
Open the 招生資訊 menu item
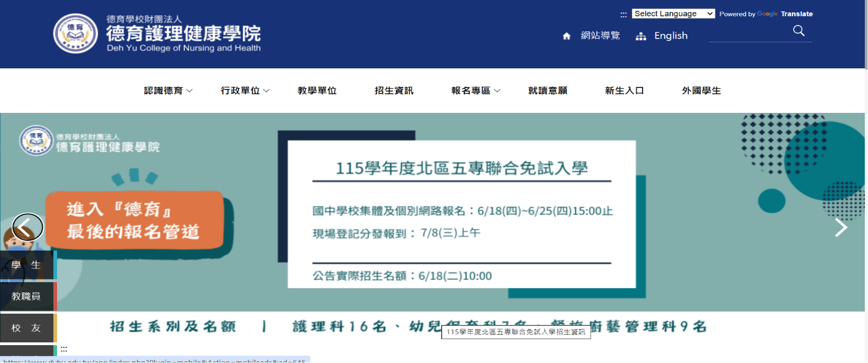394,91
